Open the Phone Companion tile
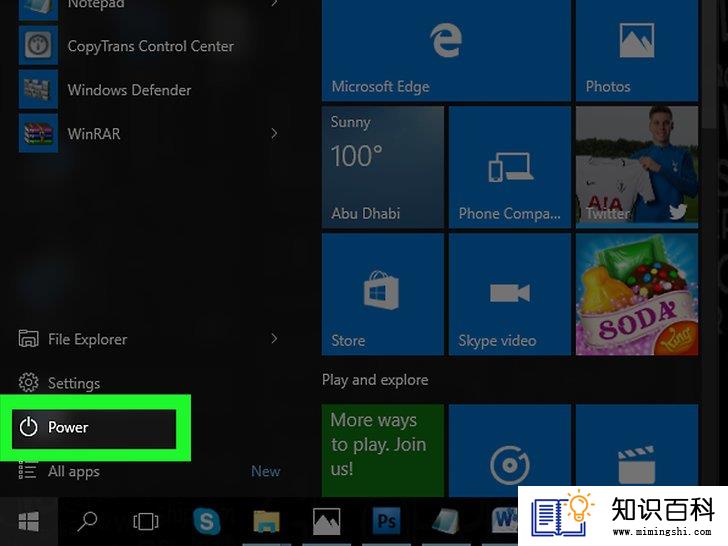Image resolution: width=728 pixels, height=546 pixels. 510,167
